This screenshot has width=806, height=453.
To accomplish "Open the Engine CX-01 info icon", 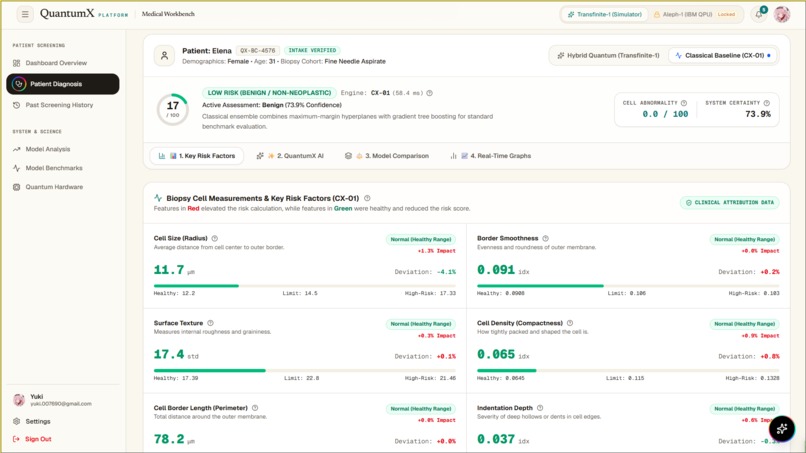I will tap(430, 93).
